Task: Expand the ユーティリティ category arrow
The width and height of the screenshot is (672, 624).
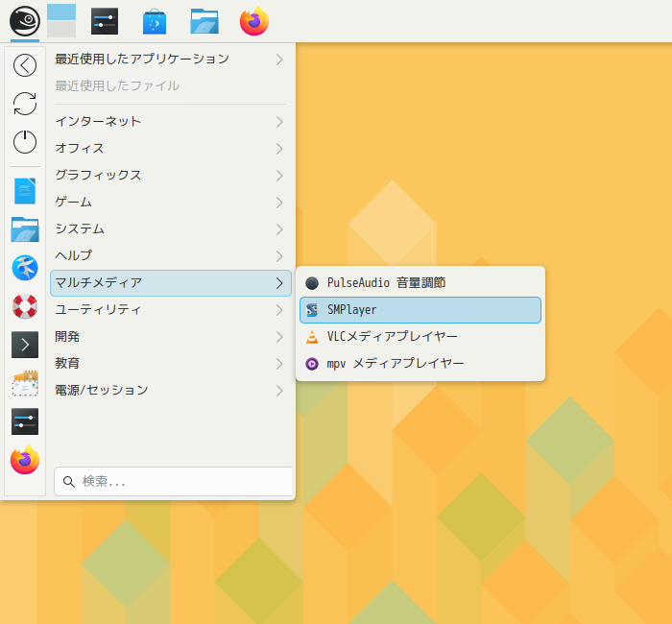Action: (x=279, y=310)
